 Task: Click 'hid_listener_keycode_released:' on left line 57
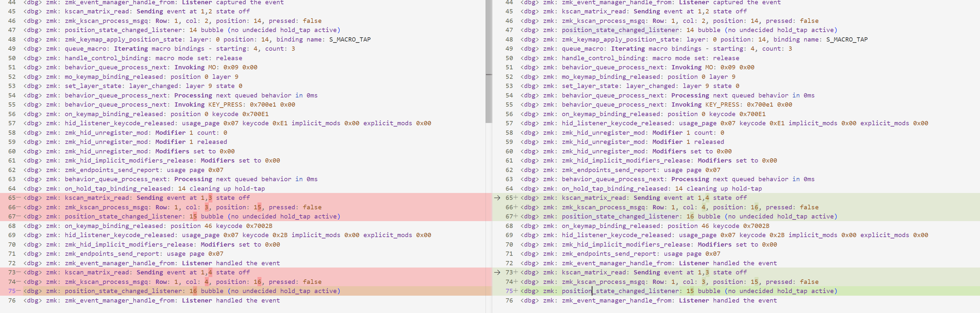coord(121,123)
